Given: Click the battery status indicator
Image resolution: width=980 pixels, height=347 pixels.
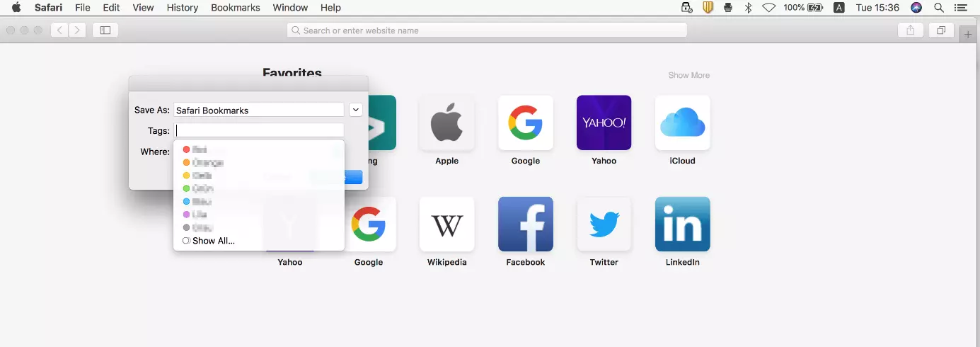Looking at the screenshot, I should click(x=804, y=8).
